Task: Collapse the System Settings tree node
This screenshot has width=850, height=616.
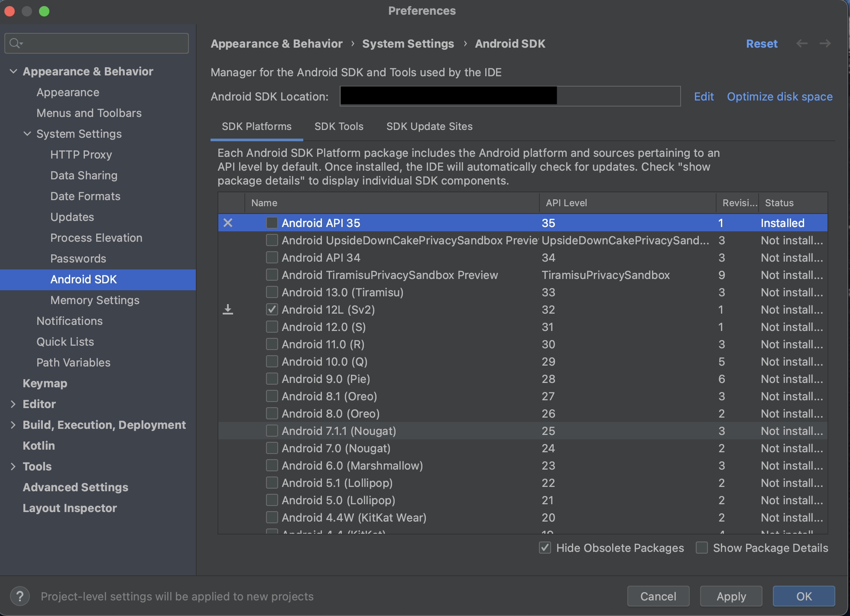Action: [27, 134]
